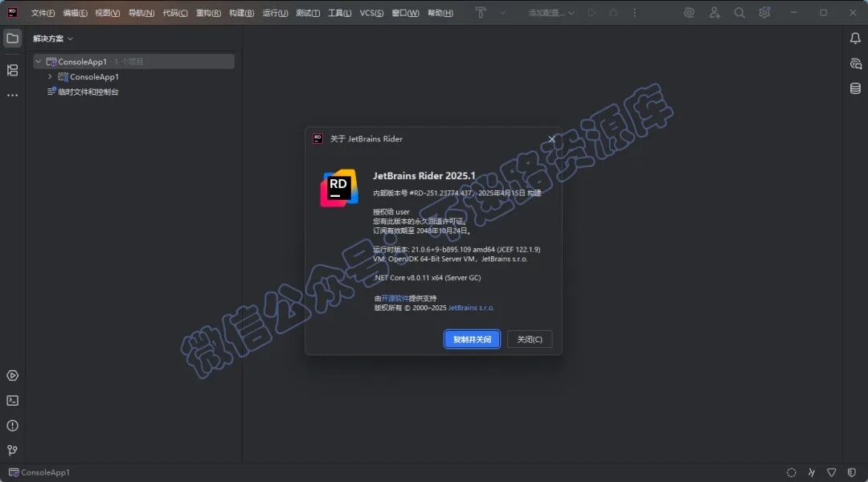Open the Terminal tool window
This screenshot has width=868, height=482.
12,401
